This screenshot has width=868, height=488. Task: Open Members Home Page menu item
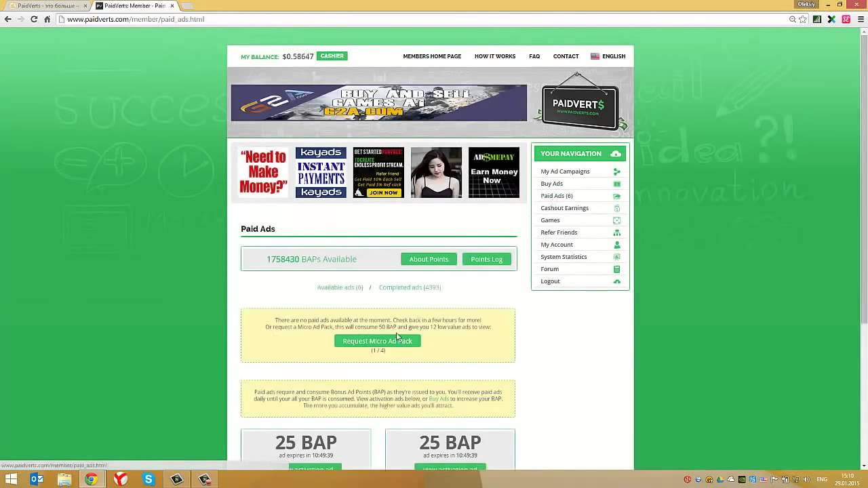pyautogui.click(x=432, y=56)
